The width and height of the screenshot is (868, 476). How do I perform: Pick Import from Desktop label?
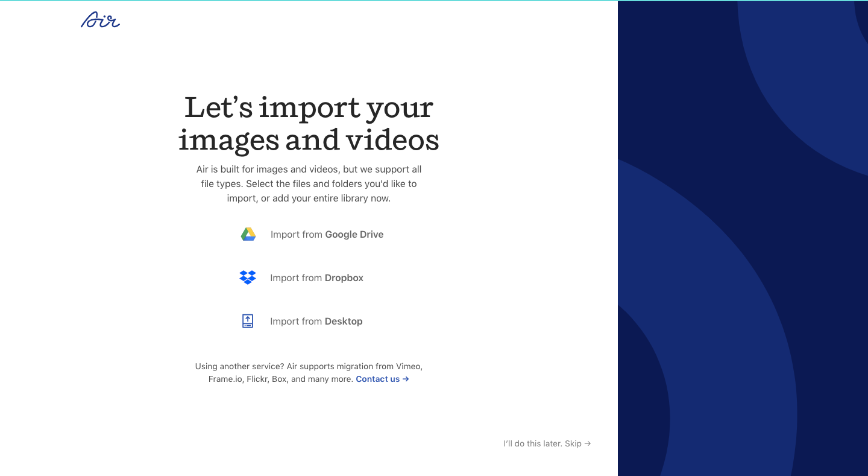coord(316,322)
